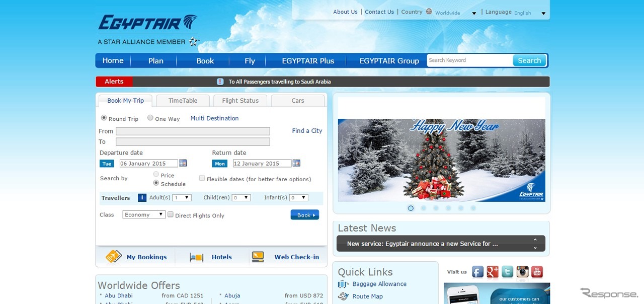The width and height of the screenshot is (644, 304).
Task: Click the Web Check-in monitor icon
Action: click(x=258, y=257)
